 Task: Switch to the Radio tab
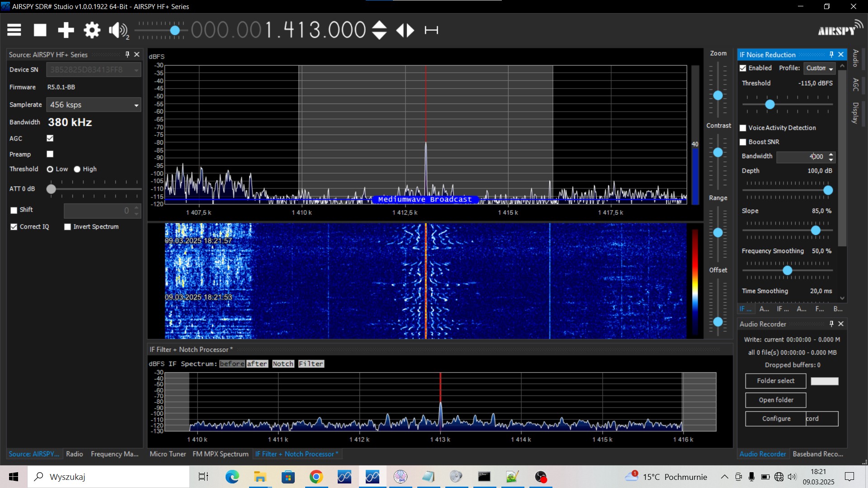coord(75,454)
